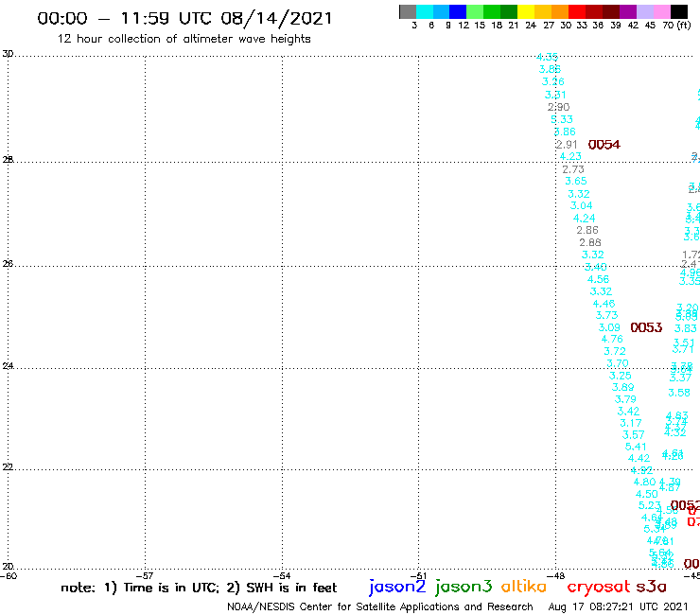Click the cyan wave height value 4.76

point(612,339)
